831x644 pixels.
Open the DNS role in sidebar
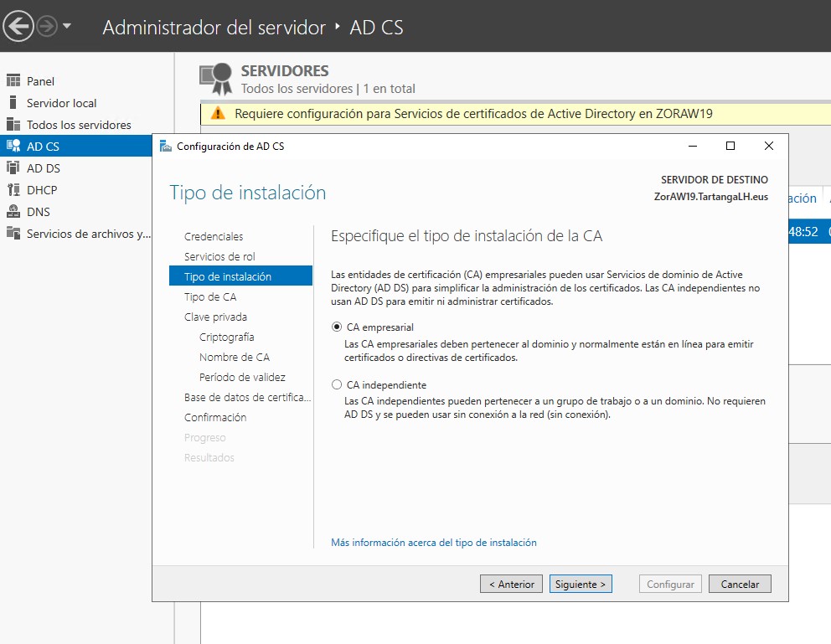pyautogui.click(x=39, y=211)
